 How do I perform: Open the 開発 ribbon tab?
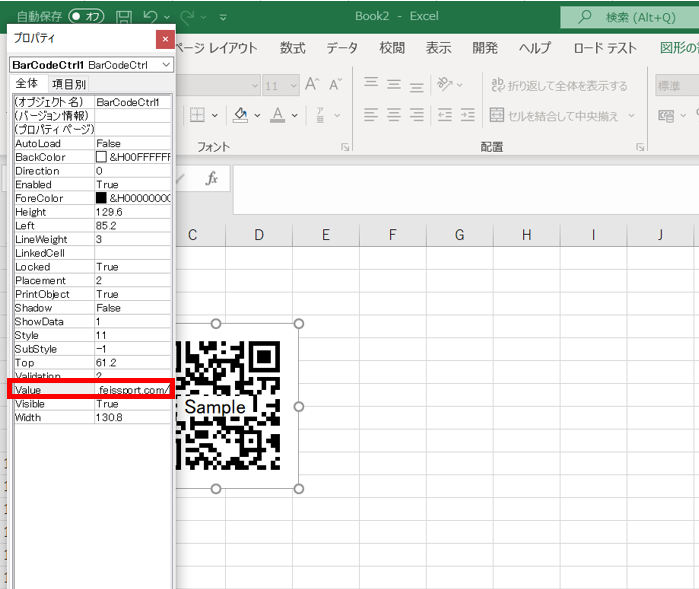[485, 48]
